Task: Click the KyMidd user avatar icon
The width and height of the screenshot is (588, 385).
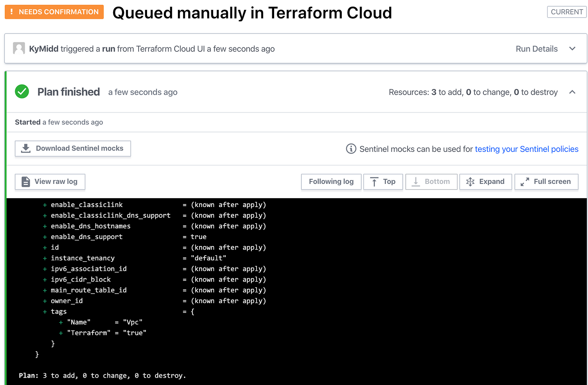Action: point(19,49)
